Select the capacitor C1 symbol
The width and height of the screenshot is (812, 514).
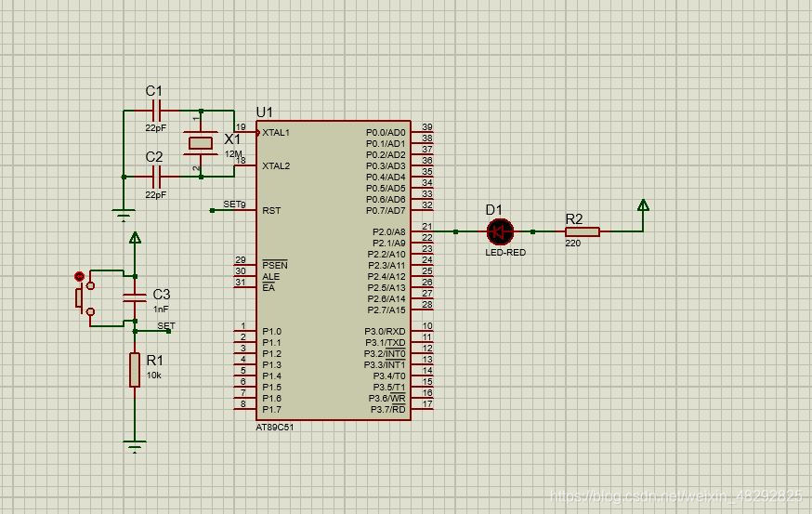click(x=157, y=111)
